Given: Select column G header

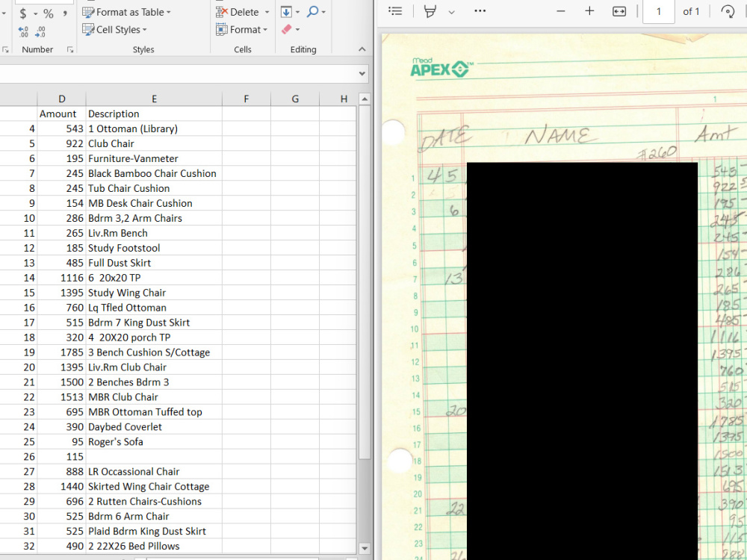Looking at the screenshot, I should pyautogui.click(x=295, y=99).
